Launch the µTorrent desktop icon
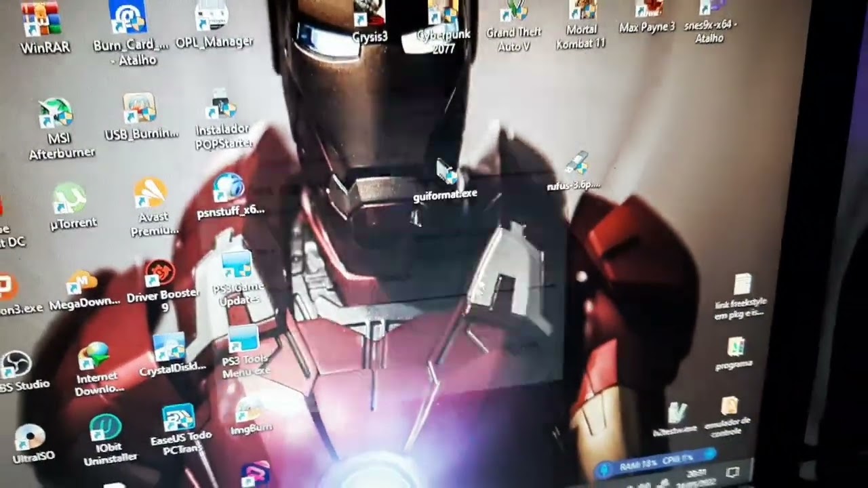The height and width of the screenshot is (488, 868). (x=73, y=207)
